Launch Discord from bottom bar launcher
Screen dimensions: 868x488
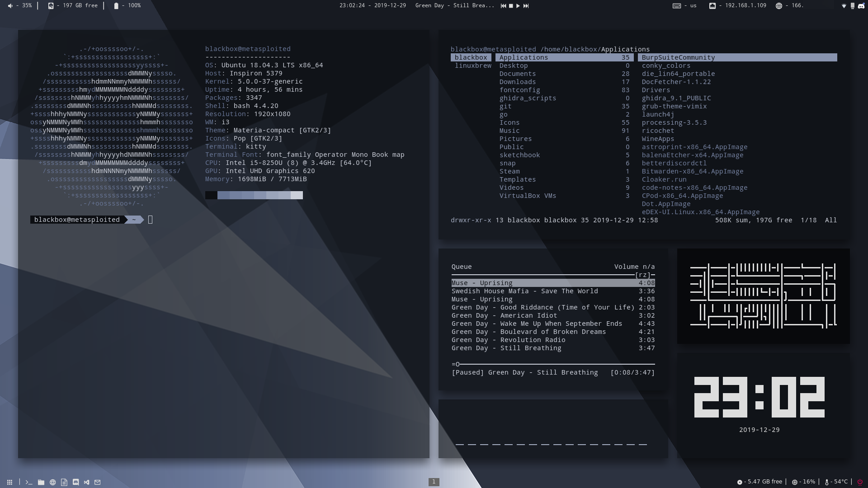point(75,482)
